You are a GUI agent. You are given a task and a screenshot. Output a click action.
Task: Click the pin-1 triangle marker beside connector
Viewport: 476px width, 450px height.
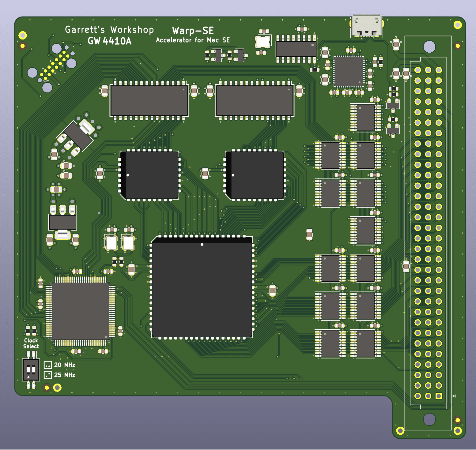(454, 396)
